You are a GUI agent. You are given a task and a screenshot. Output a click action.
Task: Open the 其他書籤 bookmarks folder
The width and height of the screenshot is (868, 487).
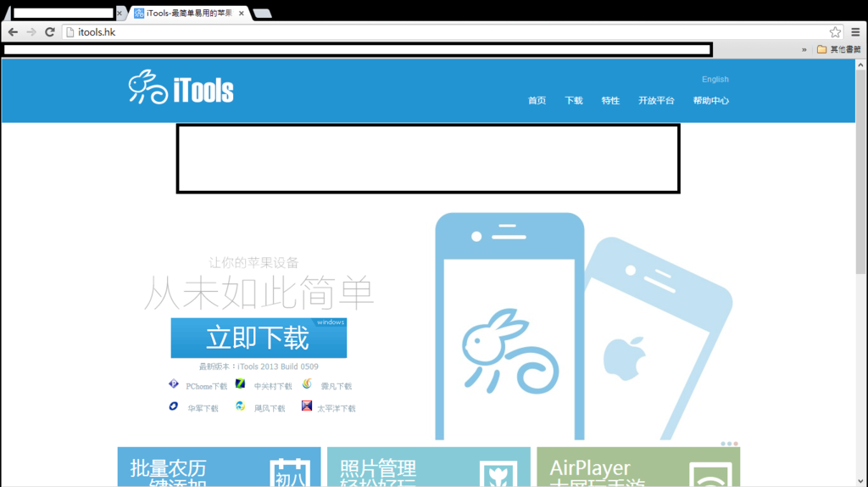(838, 49)
